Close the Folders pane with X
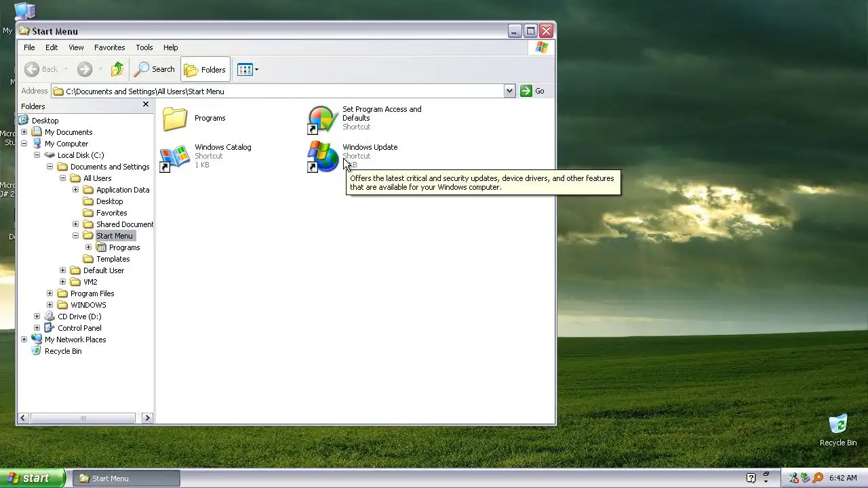Screen dimensions: 868x488 pyautogui.click(x=145, y=104)
